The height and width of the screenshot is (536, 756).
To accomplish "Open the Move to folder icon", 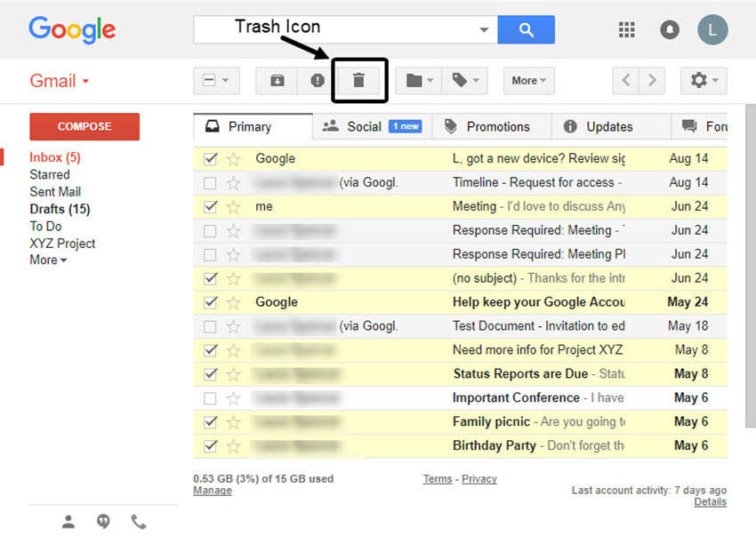I will 414,80.
